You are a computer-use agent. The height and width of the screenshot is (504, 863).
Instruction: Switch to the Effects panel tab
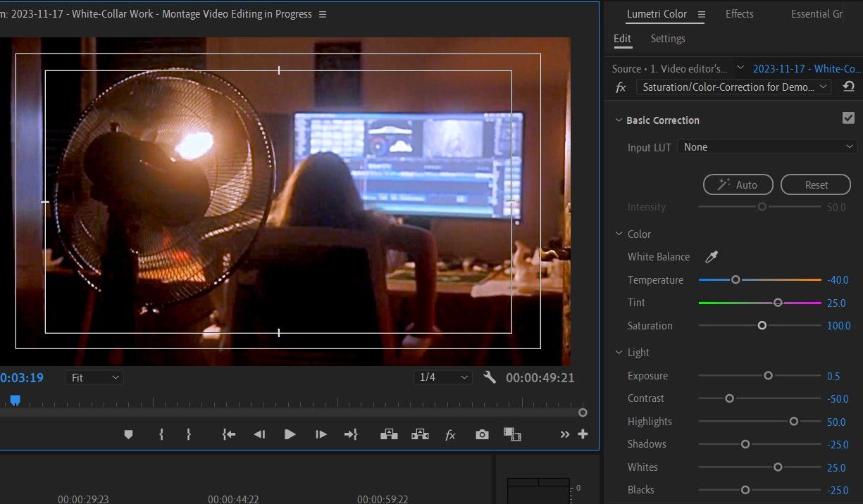click(739, 14)
